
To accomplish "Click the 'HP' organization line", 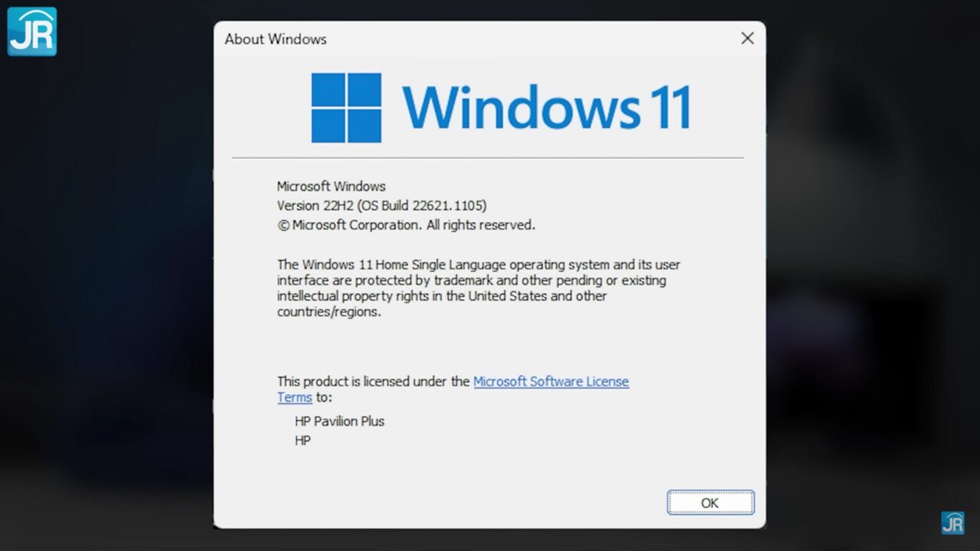I will pos(302,441).
